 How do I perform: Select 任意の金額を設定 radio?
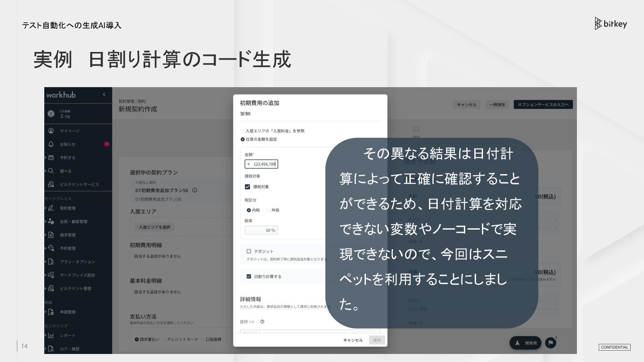tap(243, 139)
